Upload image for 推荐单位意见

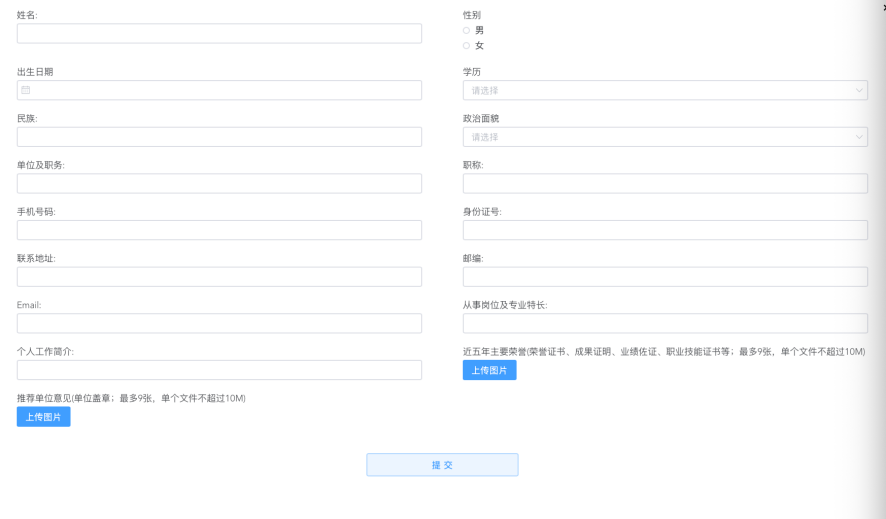coord(43,417)
